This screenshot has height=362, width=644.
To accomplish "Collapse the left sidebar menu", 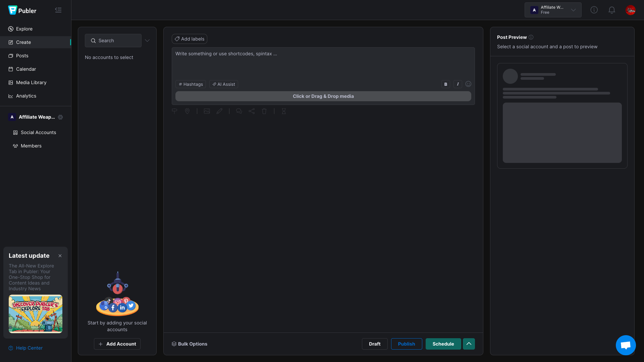I will 58,10.
